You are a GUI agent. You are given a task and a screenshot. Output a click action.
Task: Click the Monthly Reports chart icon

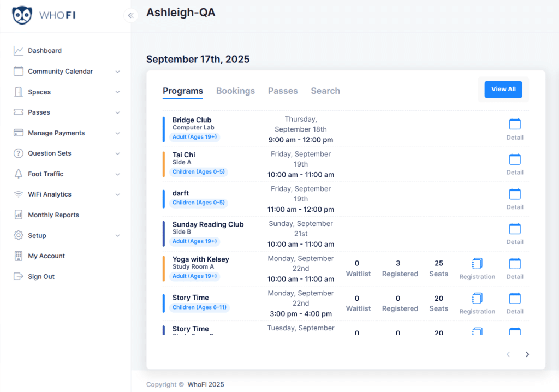(19, 215)
